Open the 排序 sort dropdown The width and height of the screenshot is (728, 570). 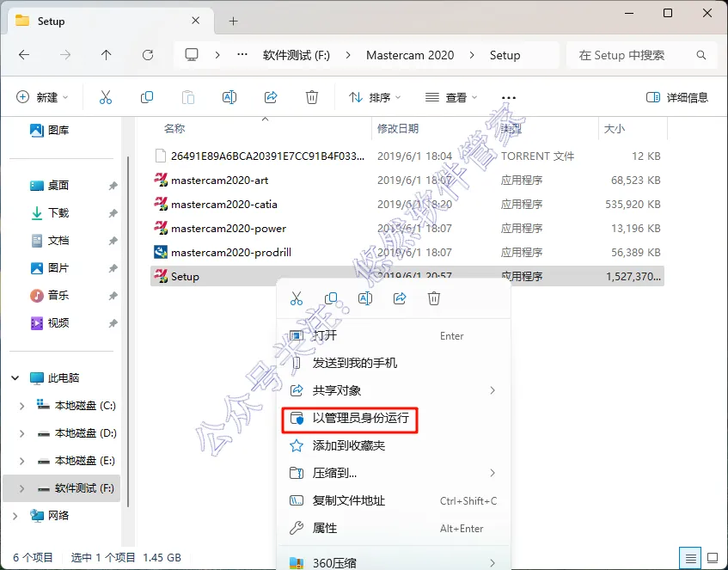coord(375,97)
